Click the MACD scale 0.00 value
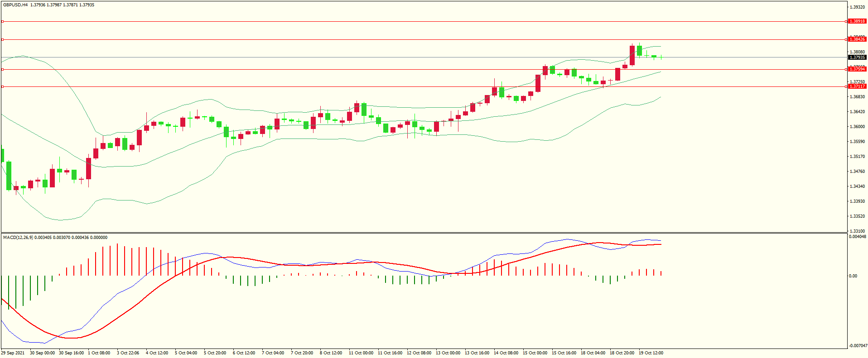 coord(853,276)
